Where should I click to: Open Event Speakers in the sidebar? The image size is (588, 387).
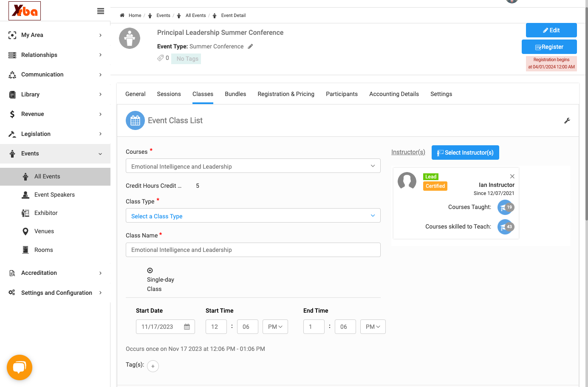54,195
